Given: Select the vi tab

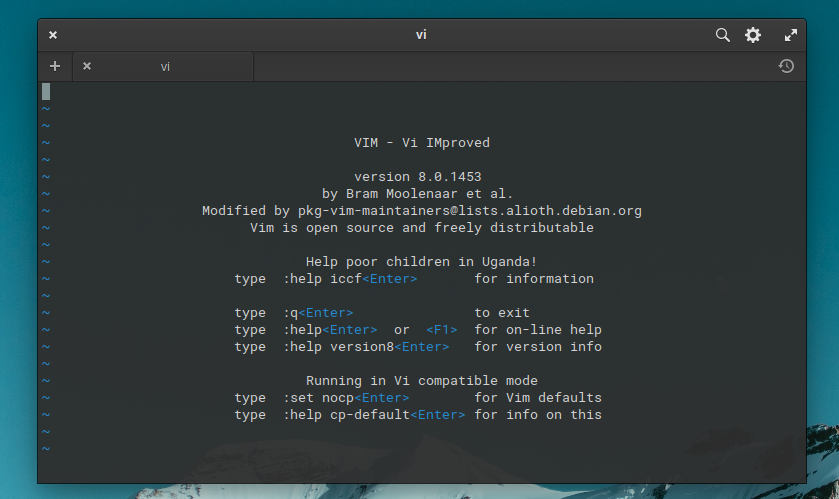Looking at the screenshot, I should tap(163, 67).
